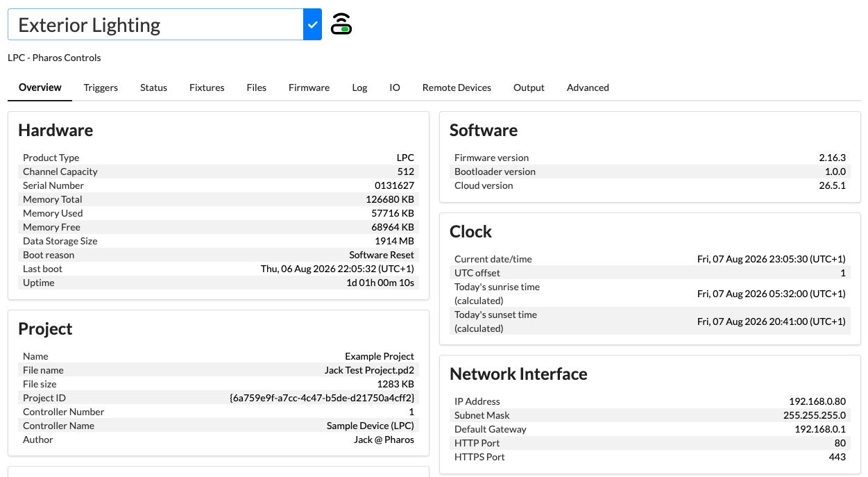The image size is (868, 477).
Task: Click the controller connection status icon
Action: click(341, 24)
